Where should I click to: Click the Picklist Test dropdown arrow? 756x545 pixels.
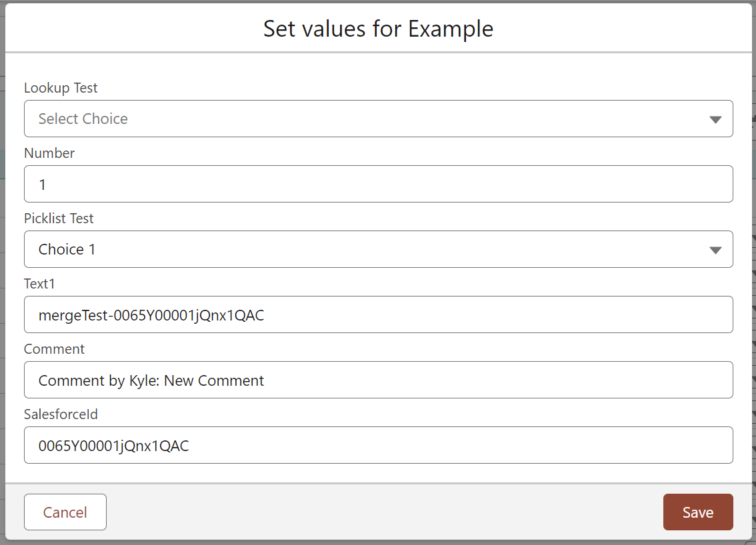[715, 250]
